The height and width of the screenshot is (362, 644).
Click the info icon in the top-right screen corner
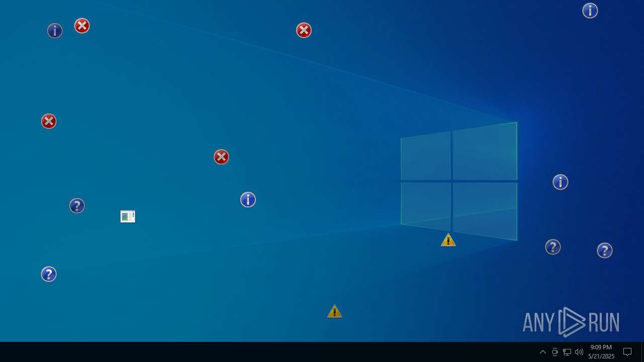pos(590,11)
